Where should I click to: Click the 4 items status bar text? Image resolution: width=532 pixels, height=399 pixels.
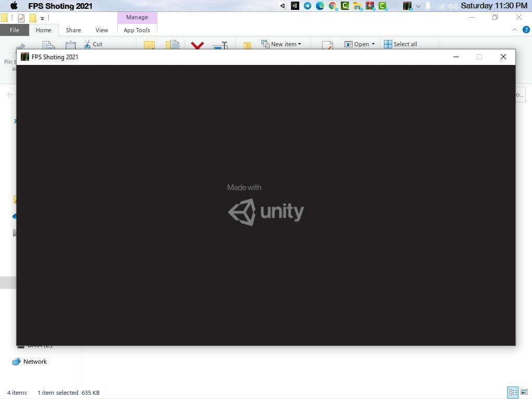click(17, 393)
